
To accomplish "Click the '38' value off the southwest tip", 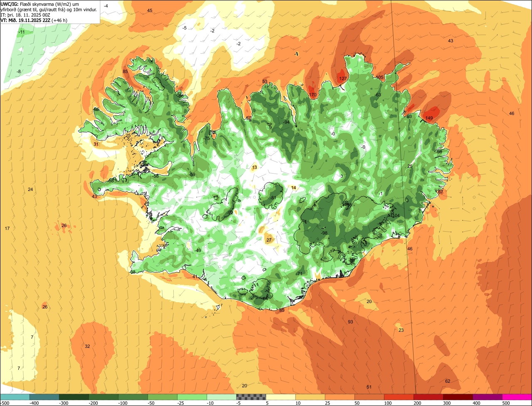I will pyautogui.click(x=133, y=272).
